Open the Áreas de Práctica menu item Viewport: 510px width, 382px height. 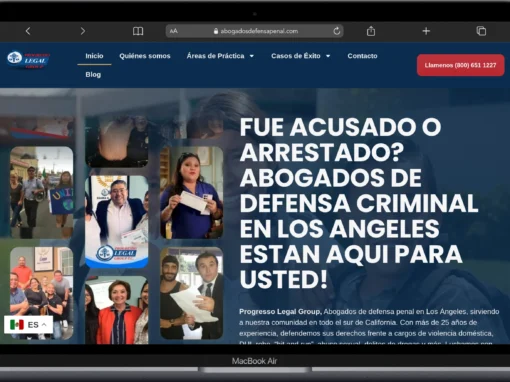click(x=215, y=56)
